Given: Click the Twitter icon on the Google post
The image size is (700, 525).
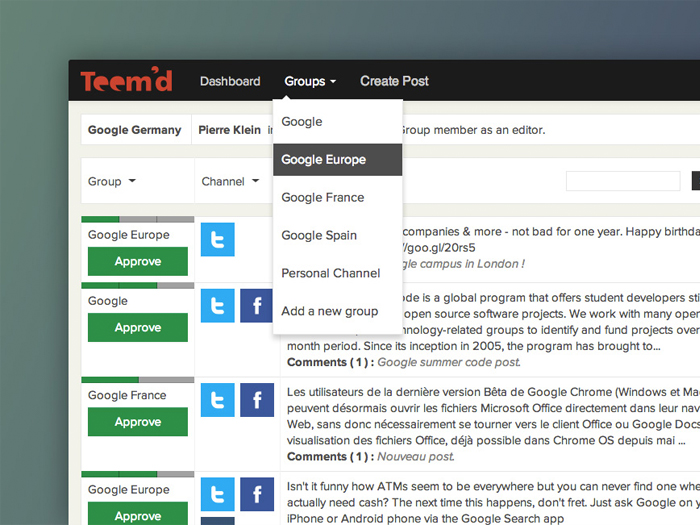Looking at the screenshot, I should pyautogui.click(x=217, y=306).
